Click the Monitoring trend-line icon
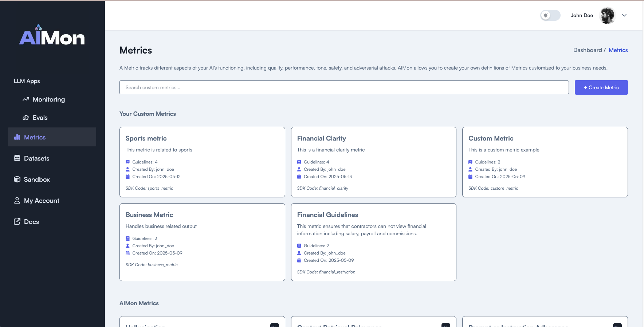 (x=26, y=99)
